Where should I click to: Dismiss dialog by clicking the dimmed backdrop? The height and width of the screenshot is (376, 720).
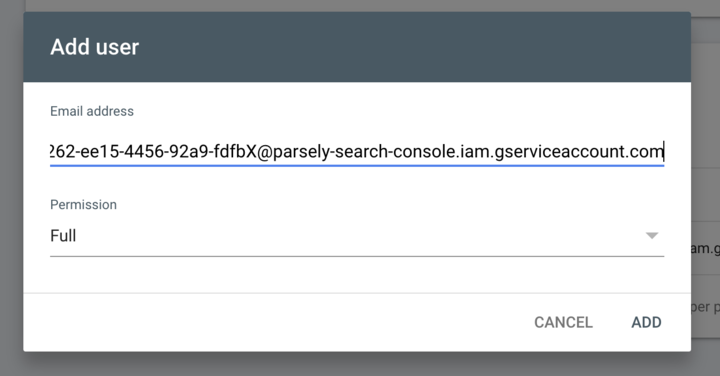(x=11, y=184)
